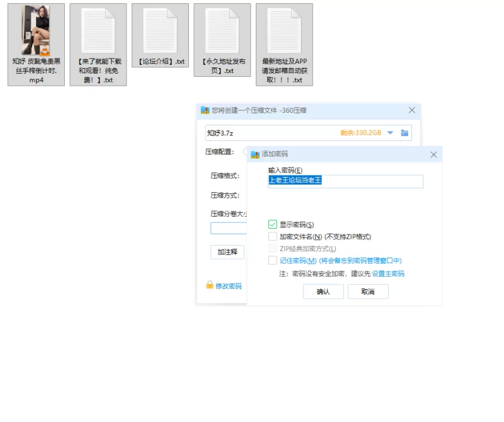This screenshot has height=422, width=504.
Task: Uncheck the 显示密码(S) checkbox
Action: click(x=273, y=224)
